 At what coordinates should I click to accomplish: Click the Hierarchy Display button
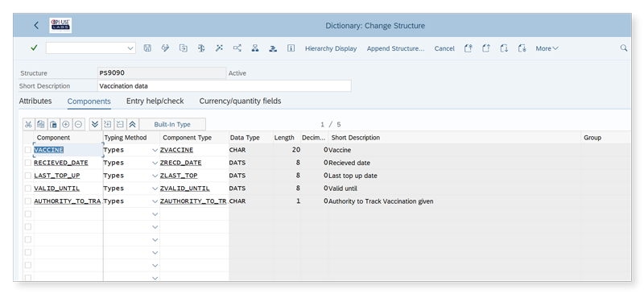[x=331, y=48]
